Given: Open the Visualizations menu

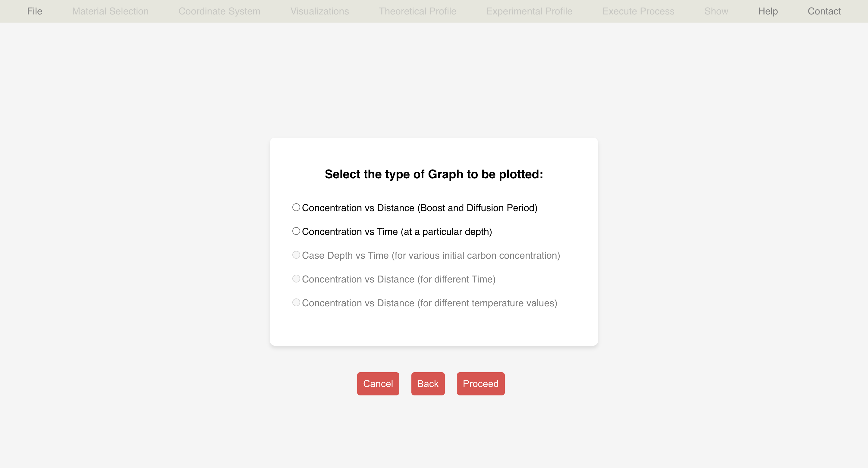Looking at the screenshot, I should [319, 11].
